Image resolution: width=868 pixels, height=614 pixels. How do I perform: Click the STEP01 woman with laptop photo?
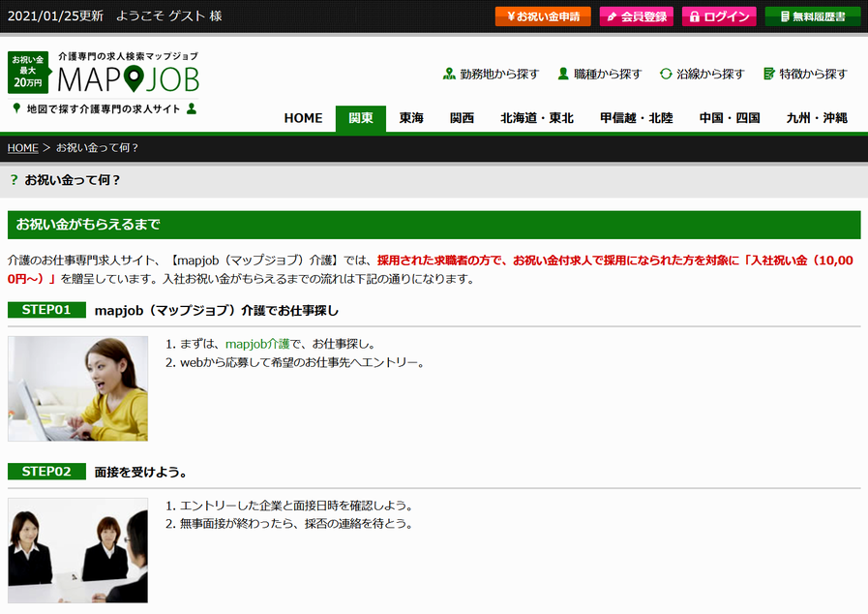[77, 388]
